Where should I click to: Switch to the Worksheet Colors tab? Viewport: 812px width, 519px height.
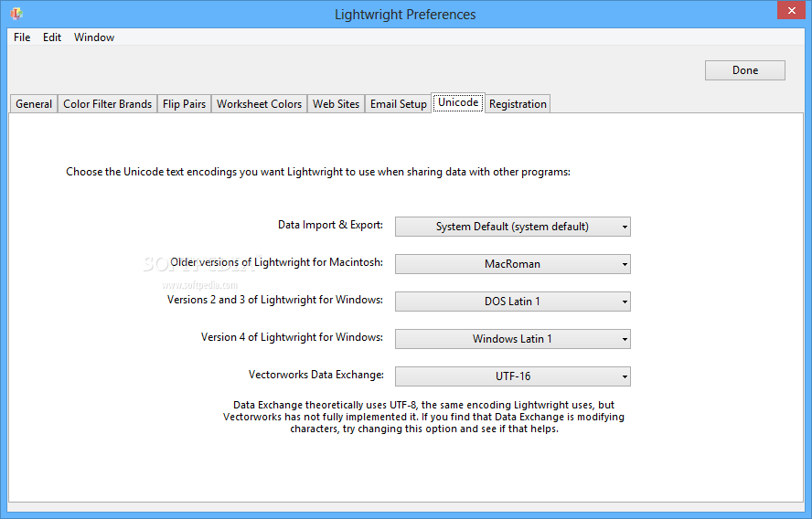point(259,104)
